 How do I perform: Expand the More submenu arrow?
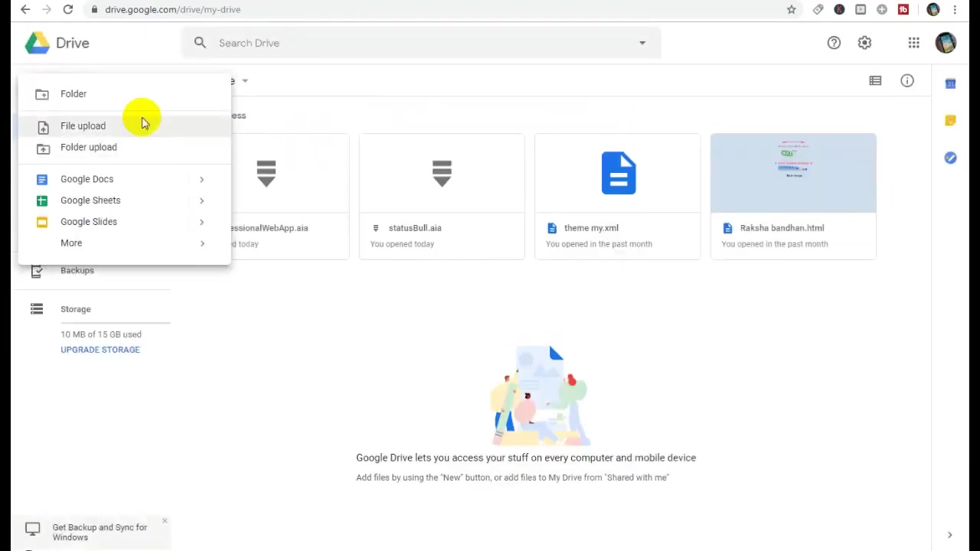pos(202,243)
